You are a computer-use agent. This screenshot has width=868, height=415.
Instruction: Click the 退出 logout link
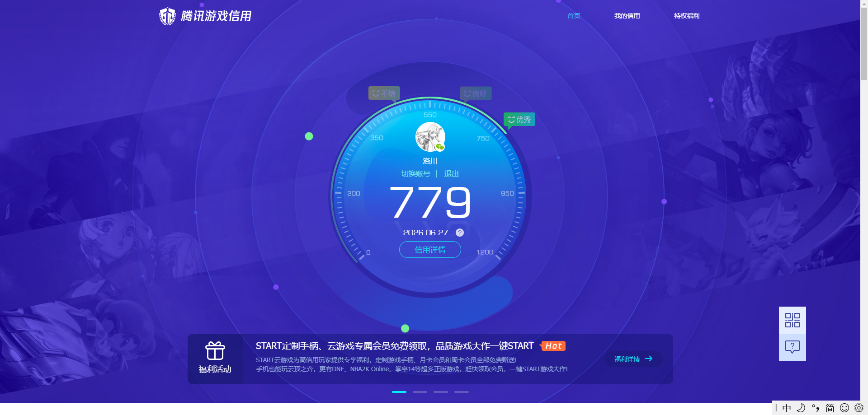[x=451, y=174]
